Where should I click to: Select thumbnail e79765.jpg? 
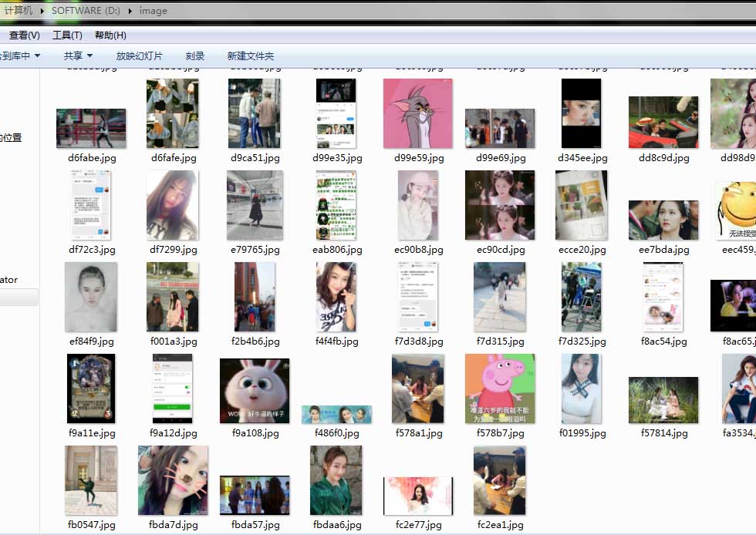[x=255, y=205]
